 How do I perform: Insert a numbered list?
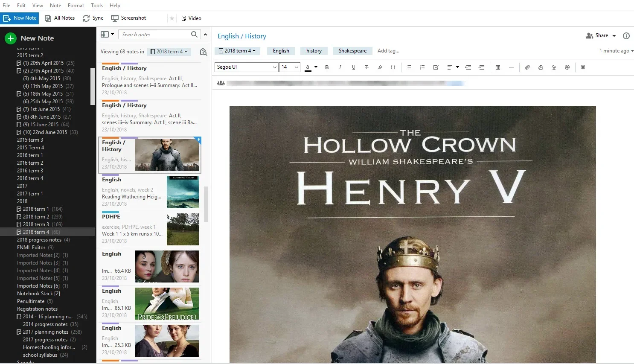[422, 67]
